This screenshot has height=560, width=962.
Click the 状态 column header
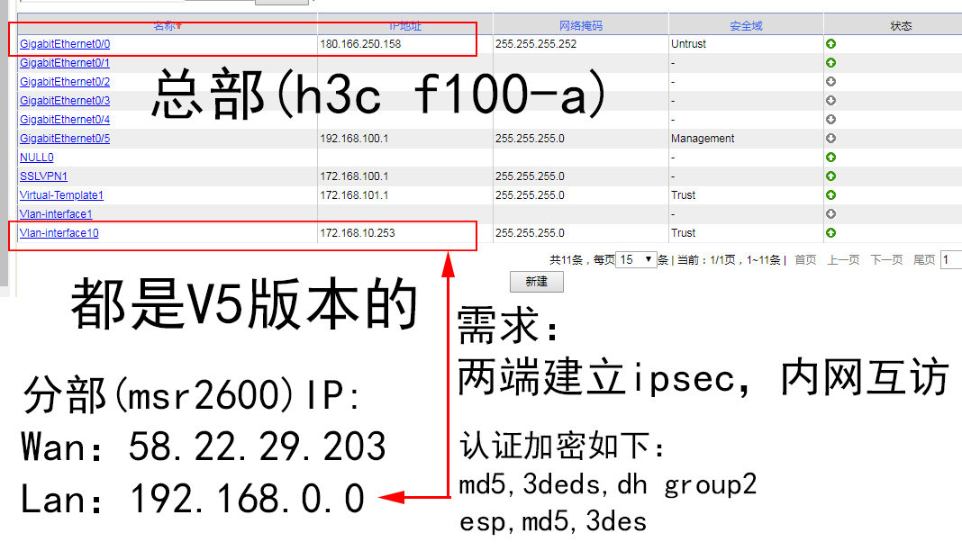tap(901, 26)
